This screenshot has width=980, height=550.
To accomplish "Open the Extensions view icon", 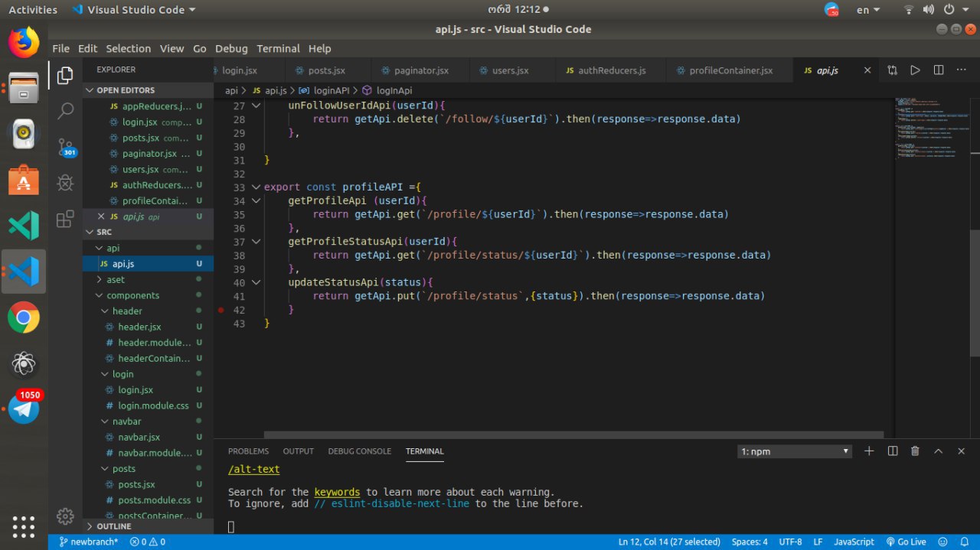I will [65, 220].
